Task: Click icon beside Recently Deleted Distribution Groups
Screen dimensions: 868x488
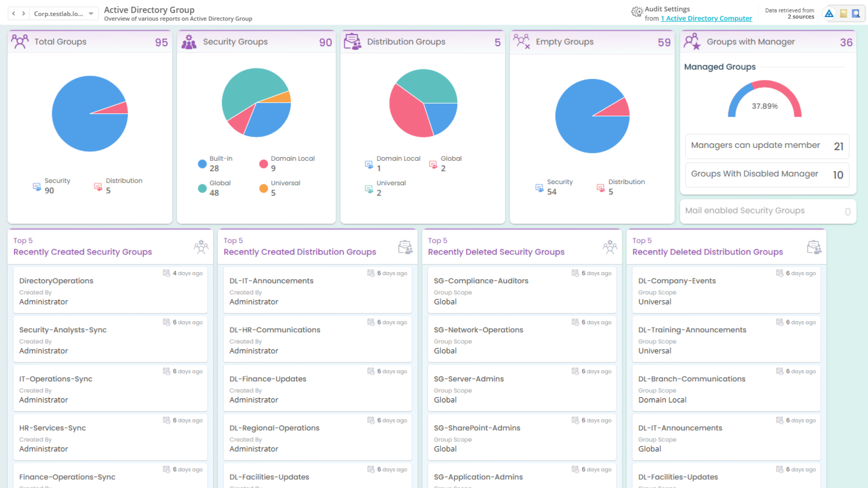Action: click(x=814, y=247)
